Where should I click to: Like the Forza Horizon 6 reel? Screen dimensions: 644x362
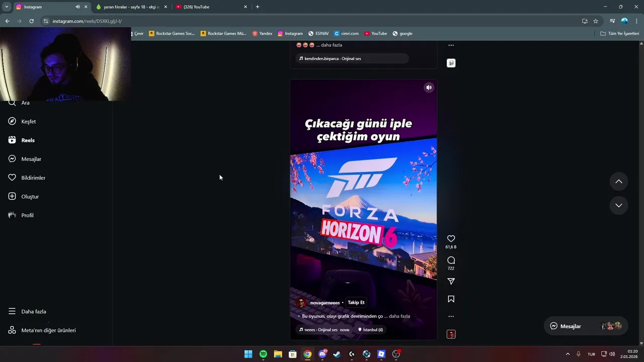451,239
